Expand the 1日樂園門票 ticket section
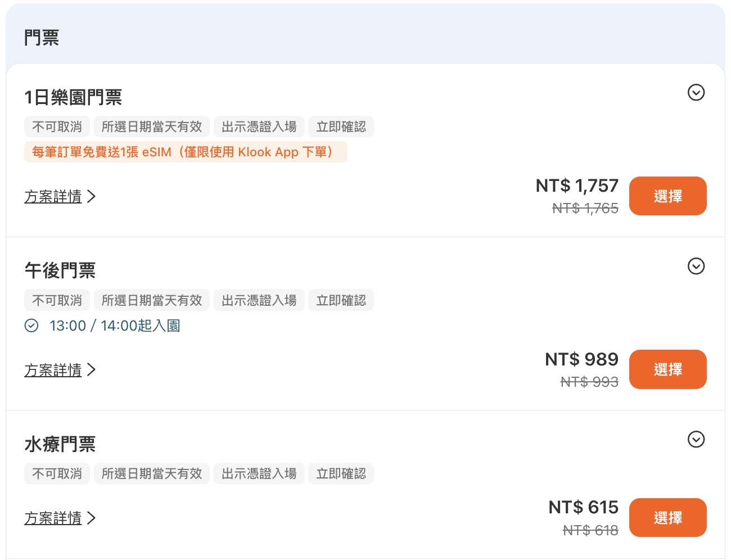731x560 pixels. [696, 92]
